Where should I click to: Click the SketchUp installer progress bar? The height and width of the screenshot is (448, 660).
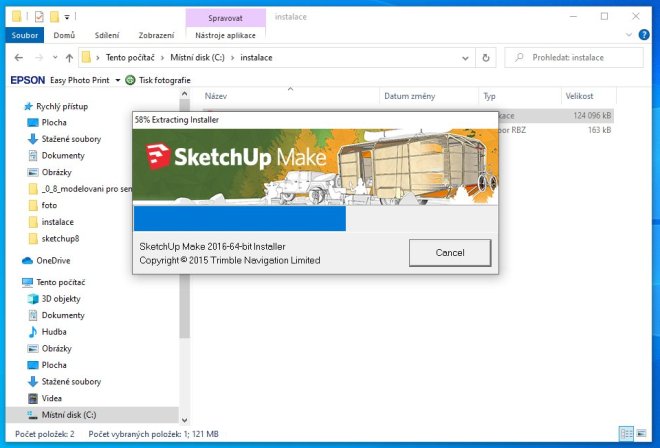315,219
